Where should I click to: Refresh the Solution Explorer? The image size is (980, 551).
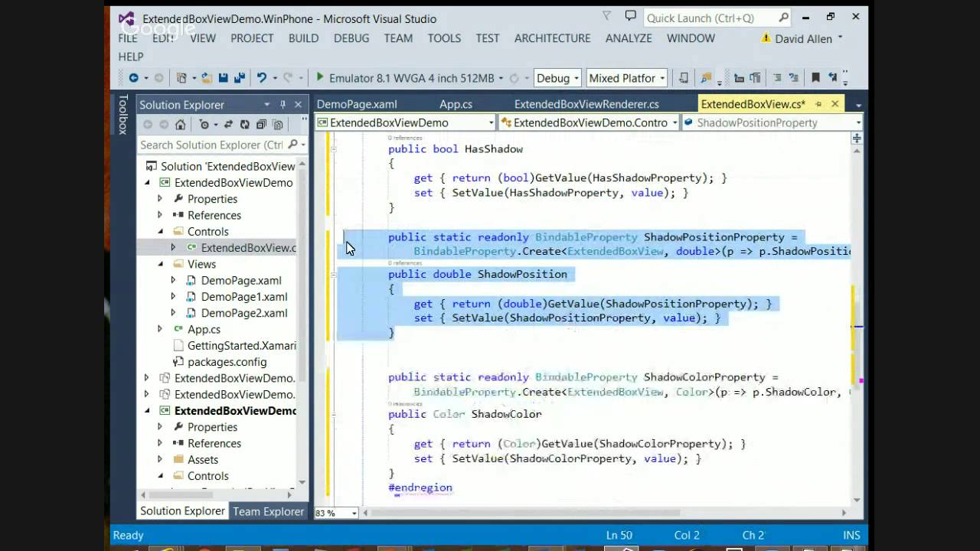tap(244, 124)
